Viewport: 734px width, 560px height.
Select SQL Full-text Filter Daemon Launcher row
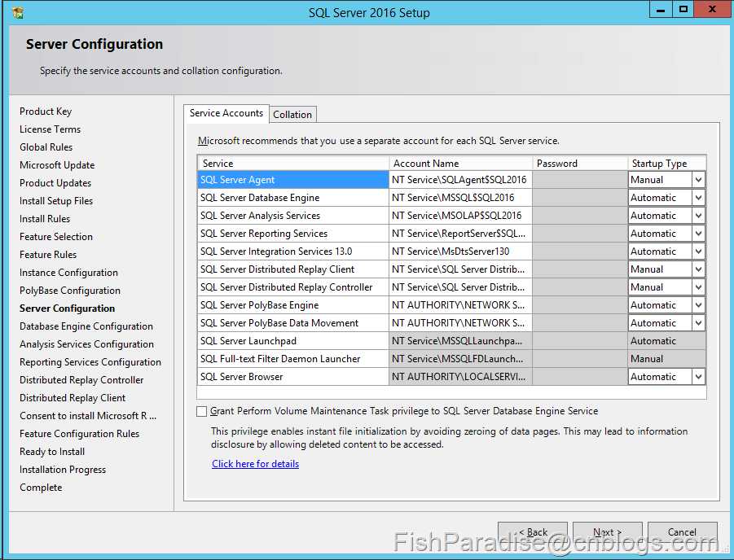[293, 359]
